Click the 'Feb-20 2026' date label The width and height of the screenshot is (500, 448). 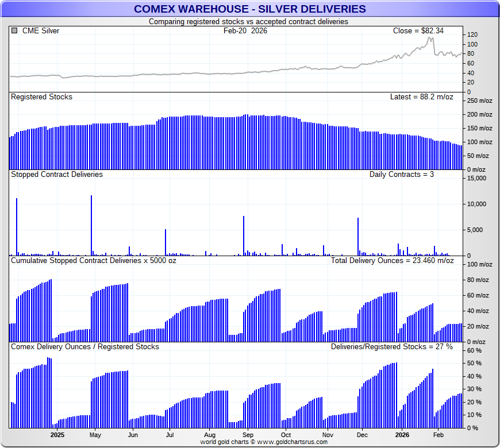[245, 31]
